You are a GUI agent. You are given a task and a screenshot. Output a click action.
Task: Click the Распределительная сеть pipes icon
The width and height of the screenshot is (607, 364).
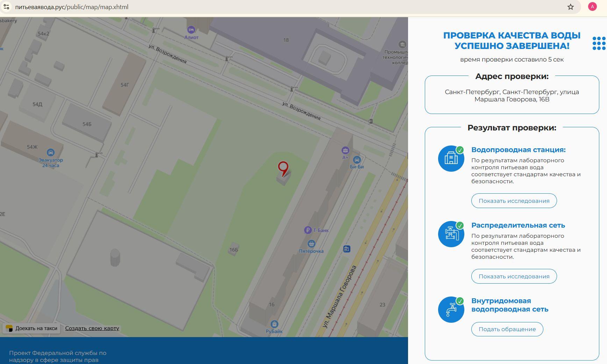click(x=451, y=234)
